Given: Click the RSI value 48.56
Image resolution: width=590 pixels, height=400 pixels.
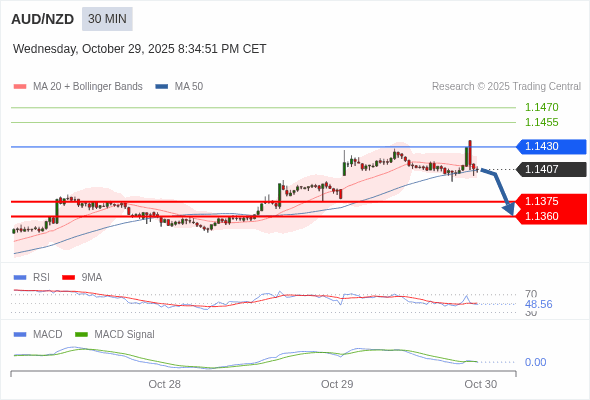Looking at the screenshot, I should click(538, 304).
